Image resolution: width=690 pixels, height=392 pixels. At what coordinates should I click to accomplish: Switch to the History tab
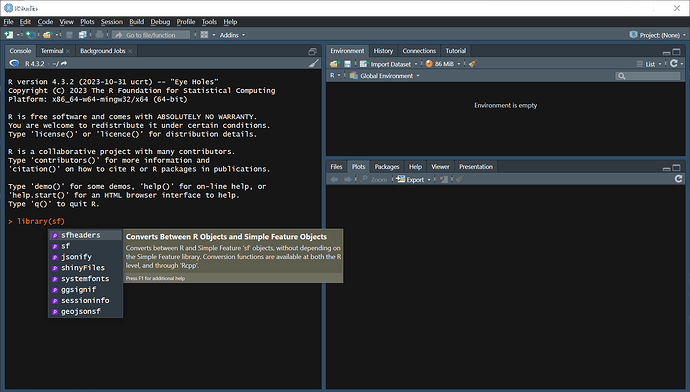click(383, 51)
